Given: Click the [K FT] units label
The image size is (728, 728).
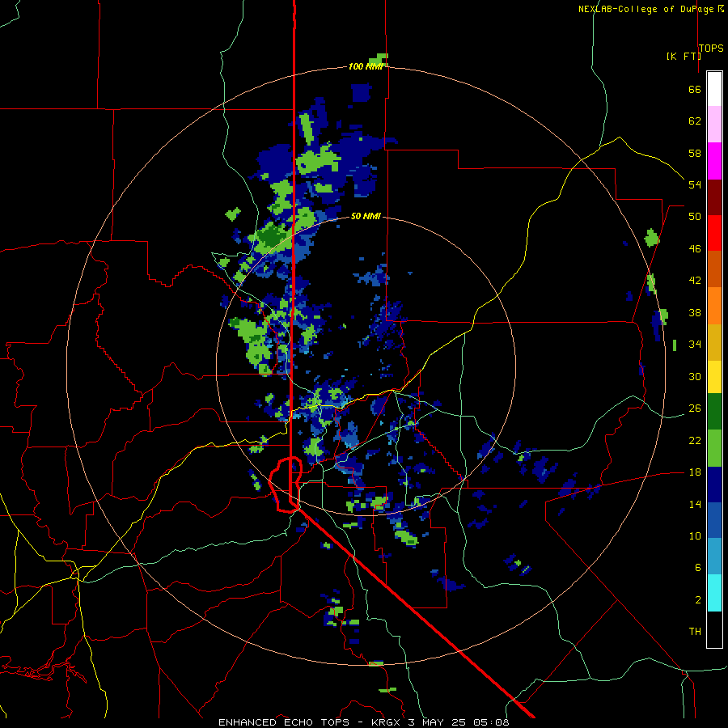Looking at the screenshot, I should pos(684,56).
